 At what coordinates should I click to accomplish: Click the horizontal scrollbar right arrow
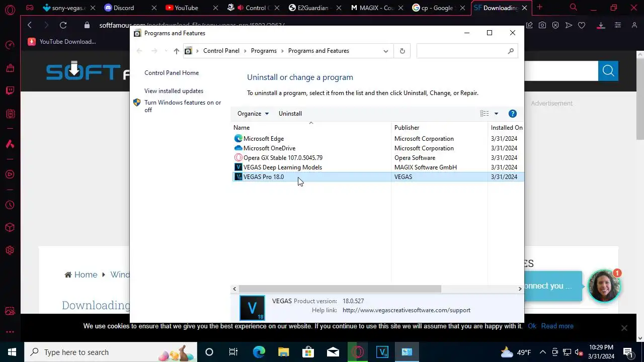[520, 289]
